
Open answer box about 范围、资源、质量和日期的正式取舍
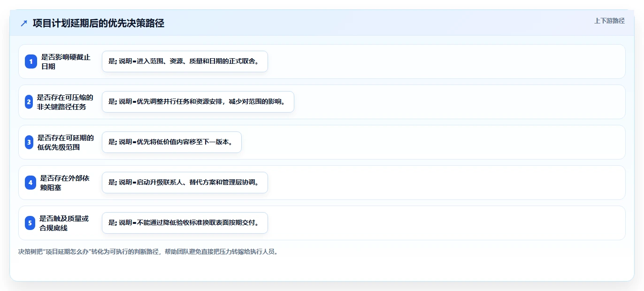pos(185,61)
